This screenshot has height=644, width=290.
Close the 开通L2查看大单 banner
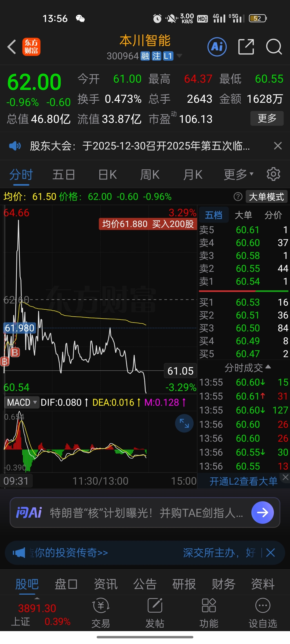285,477
